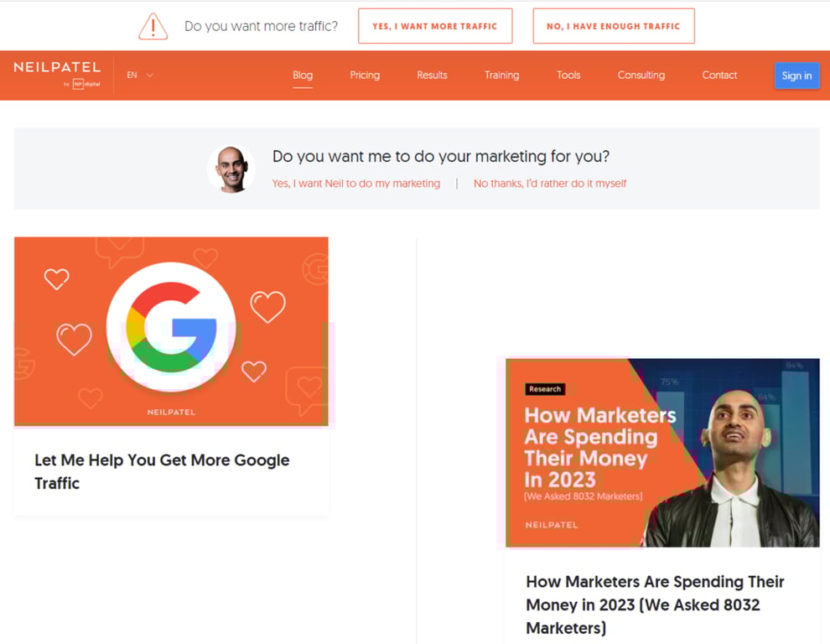The height and width of the screenshot is (644, 830).
Task: Open the article Let Me Help You Get More Google Traffic
Action: 161,471
